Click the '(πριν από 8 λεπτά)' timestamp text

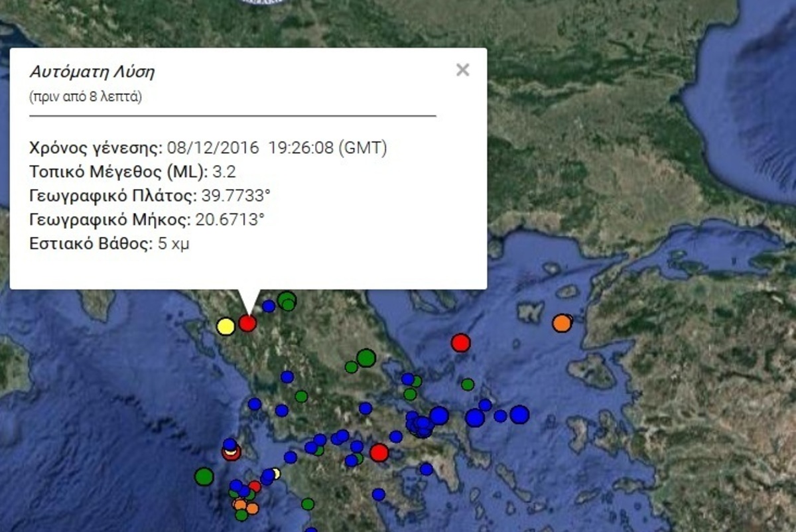[x=86, y=97]
